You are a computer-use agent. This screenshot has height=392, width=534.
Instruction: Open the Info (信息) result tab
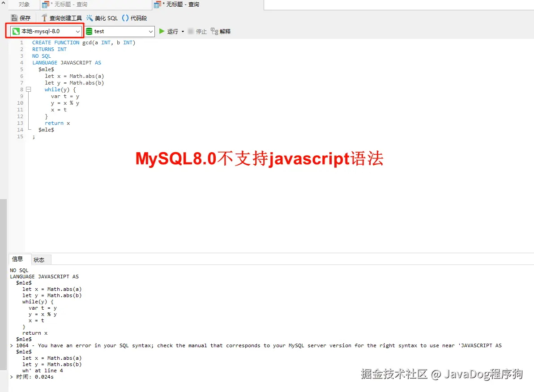[17, 259]
